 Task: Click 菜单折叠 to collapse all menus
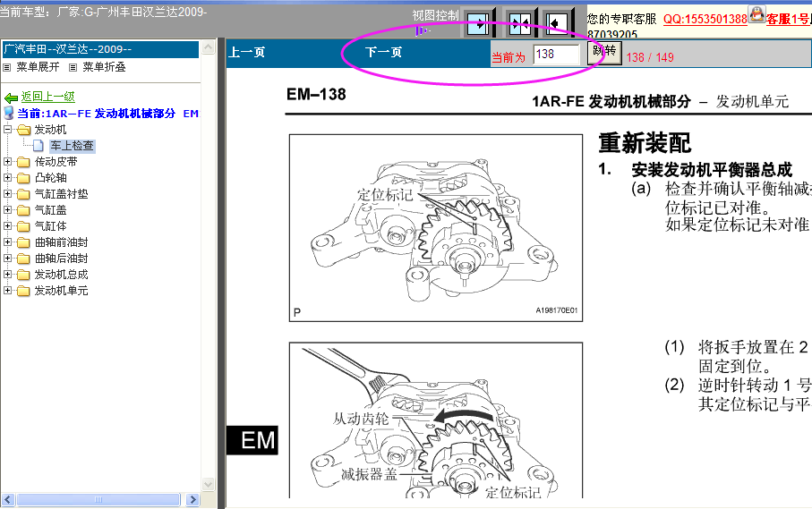(104, 67)
